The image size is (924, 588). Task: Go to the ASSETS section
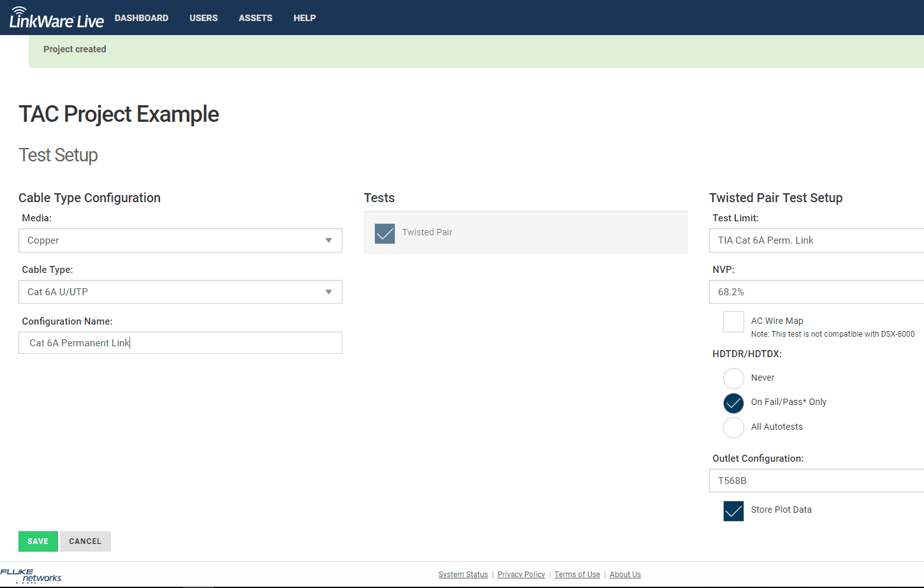[255, 17]
